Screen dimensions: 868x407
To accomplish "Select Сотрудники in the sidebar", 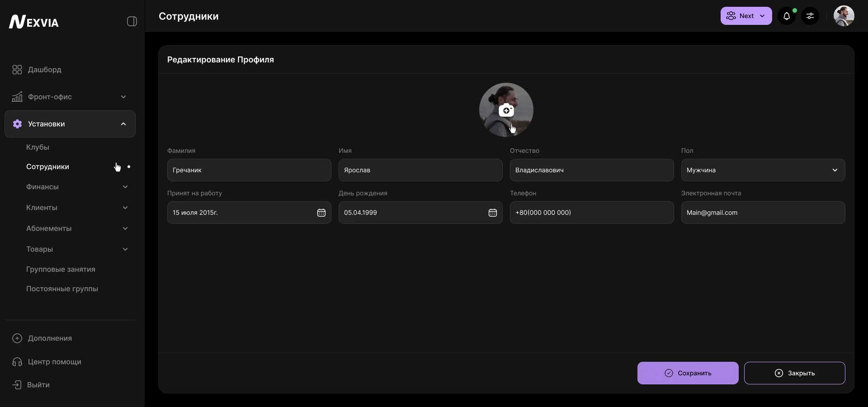I will point(47,167).
